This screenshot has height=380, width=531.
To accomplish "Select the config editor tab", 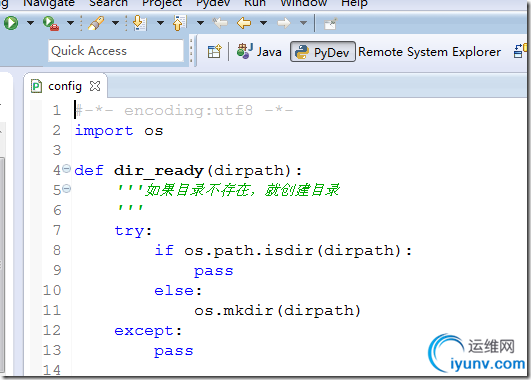I will click(x=65, y=86).
